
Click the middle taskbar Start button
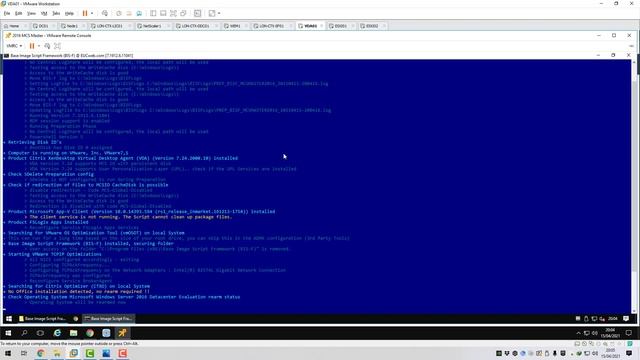(8, 333)
